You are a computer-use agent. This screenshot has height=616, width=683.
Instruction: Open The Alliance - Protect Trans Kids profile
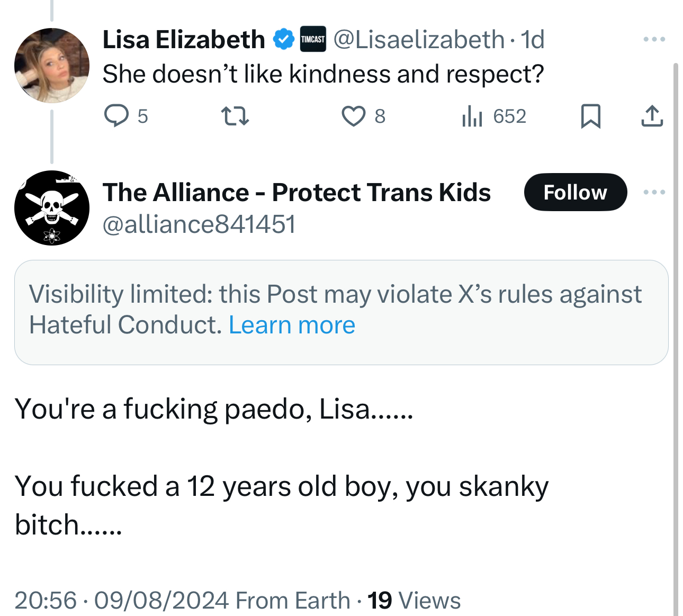click(x=296, y=192)
